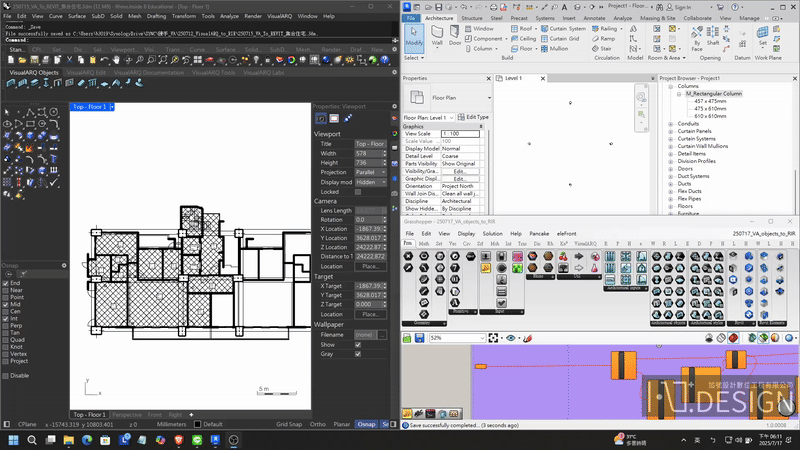This screenshot has width=800, height=450.
Task: Click the Revit Shaft opening tool
Action: point(713,36)
